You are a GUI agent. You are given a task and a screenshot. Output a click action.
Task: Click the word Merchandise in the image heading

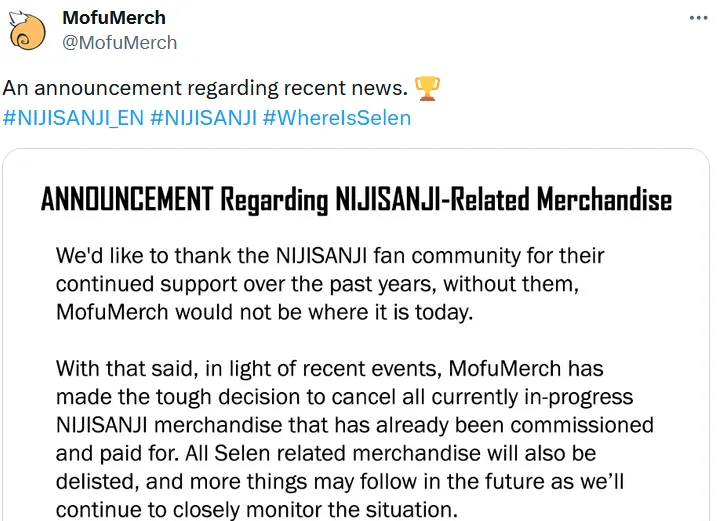(x=604, y=200)
